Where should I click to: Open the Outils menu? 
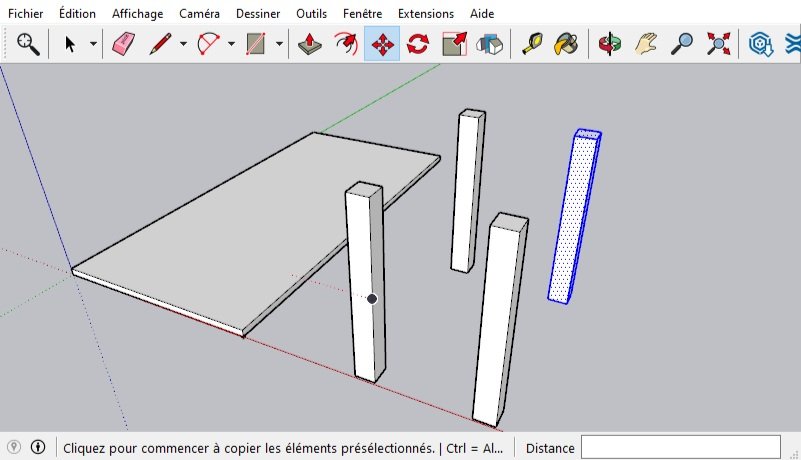pos(312,14)
